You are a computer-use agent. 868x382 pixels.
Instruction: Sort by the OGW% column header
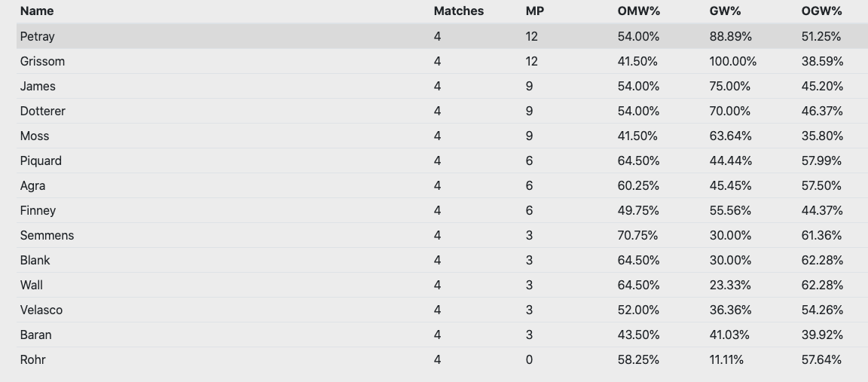coord(821,11)
